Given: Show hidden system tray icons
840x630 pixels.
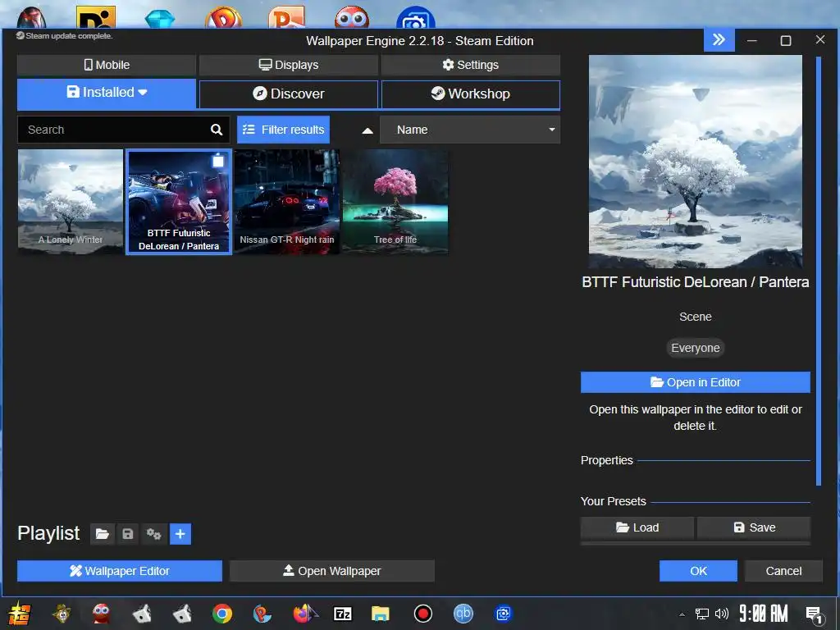Looking at the screenshot, I should pos(682,614).
